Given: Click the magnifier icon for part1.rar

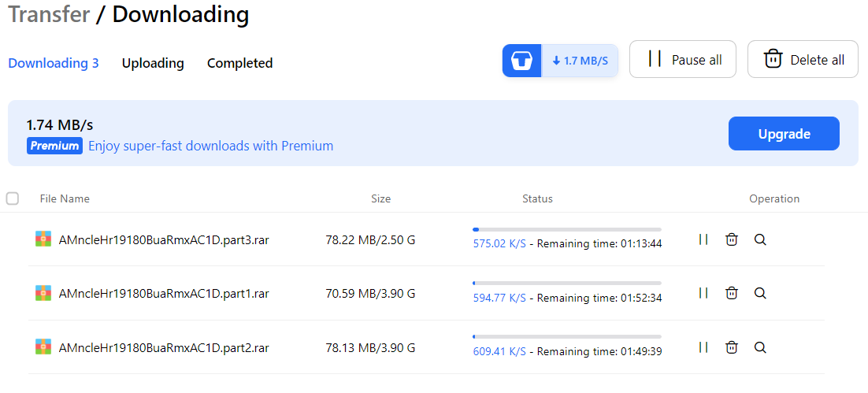Looking at the screenshot, I should [x=760, y=293].
